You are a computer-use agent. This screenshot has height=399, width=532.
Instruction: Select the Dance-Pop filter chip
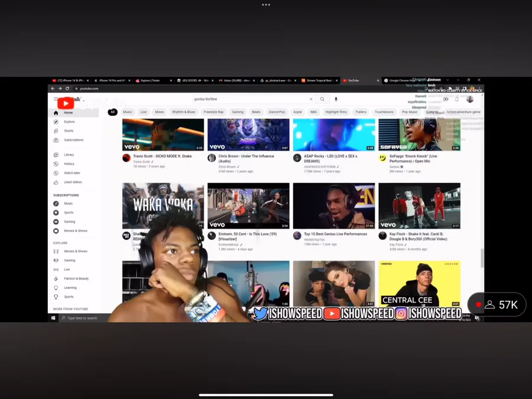(277, 112)
